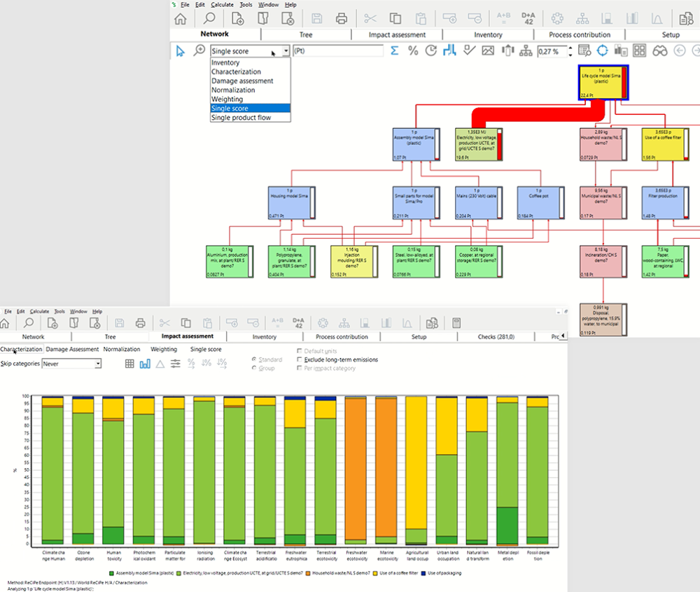
Task: Enable Exclude long-term emissions checkbox
Action: [300, 359]
